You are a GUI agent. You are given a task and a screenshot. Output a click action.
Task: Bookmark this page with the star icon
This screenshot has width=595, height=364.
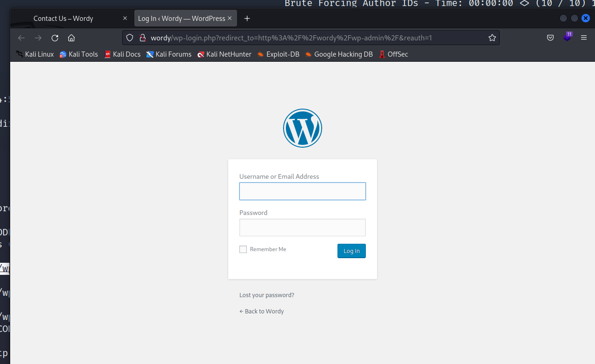click(x=492, y=38)
